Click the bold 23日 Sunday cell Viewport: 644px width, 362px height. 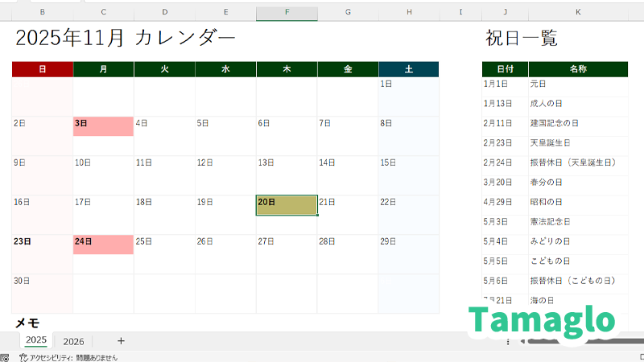tap(42, 244)
